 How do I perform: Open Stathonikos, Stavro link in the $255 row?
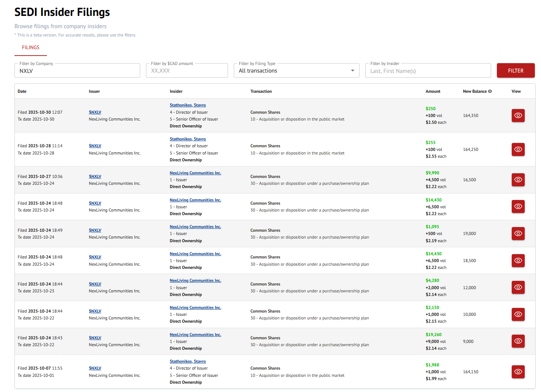pos(188,139)
